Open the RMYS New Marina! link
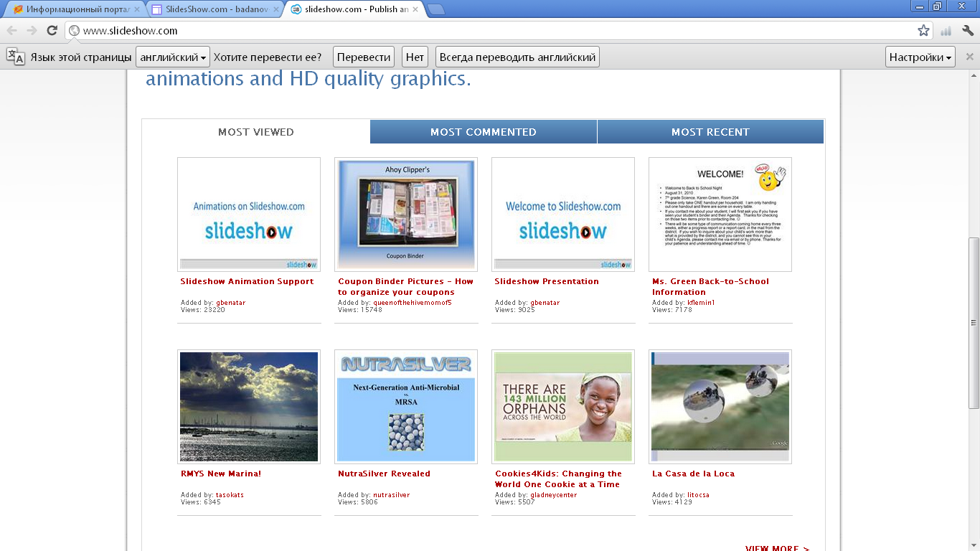Viewport: 980px width, 551px height. (x=221, y=474)
